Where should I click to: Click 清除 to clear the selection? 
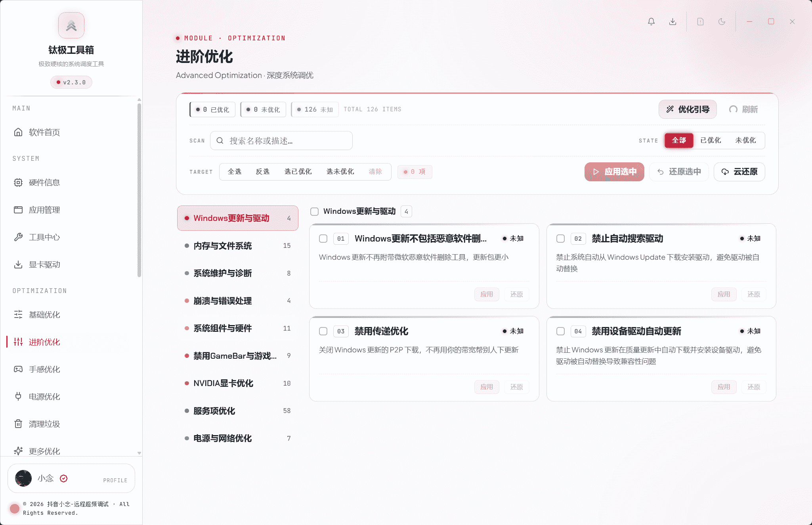[x=376, y=172]
